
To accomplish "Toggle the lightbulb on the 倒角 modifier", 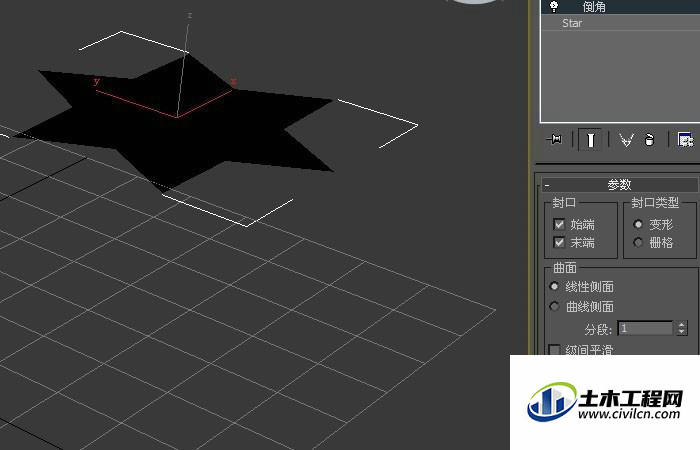I will coord(554,6).
